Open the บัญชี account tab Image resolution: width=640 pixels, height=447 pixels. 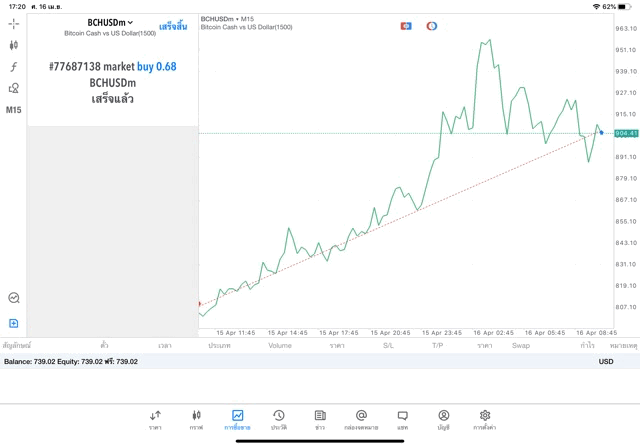(x=444, y=420)
